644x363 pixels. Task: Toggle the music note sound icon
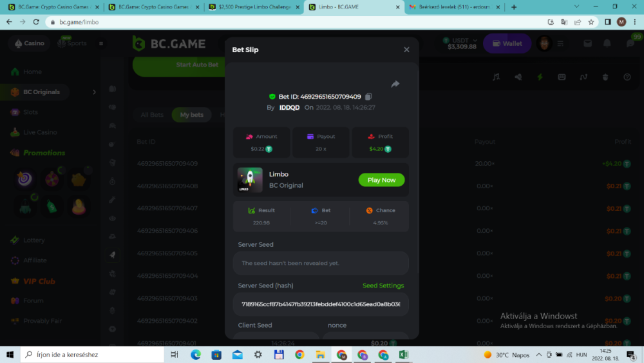click(496, 77)
